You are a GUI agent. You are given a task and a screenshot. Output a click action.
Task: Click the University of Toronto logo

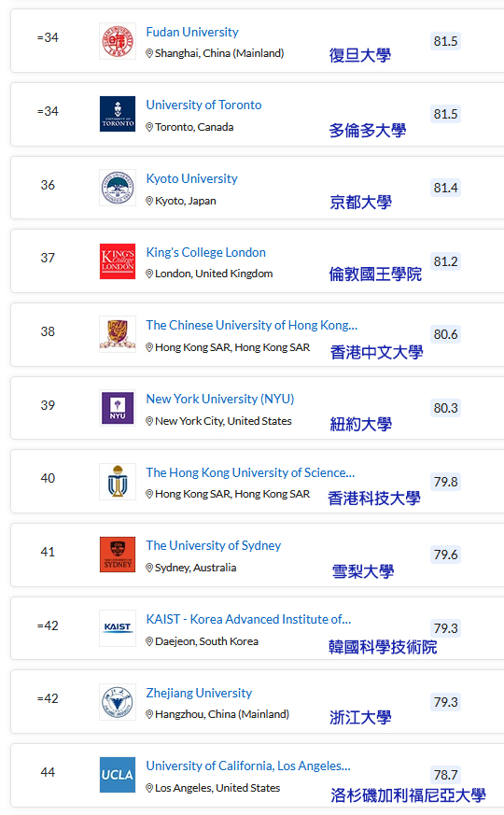pos(118,114)
